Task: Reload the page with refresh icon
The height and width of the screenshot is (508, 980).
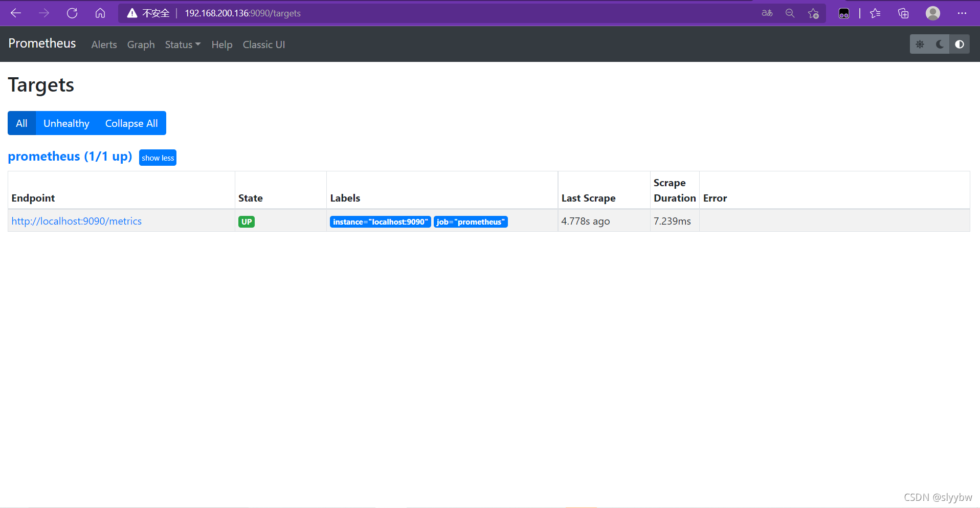Action: pos(72,13)
